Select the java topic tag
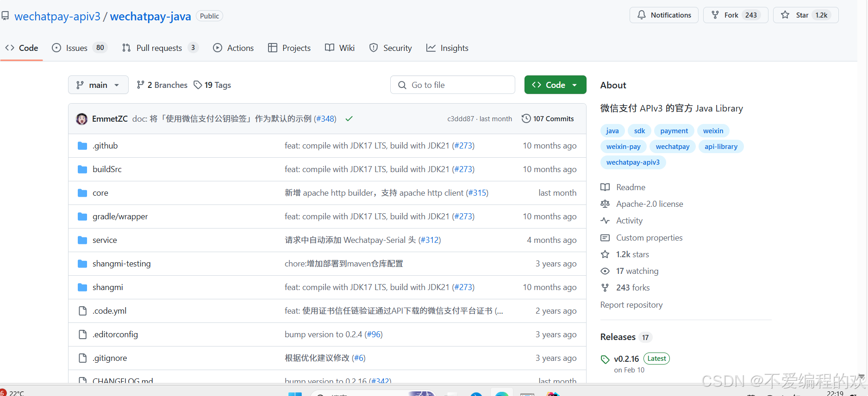Viewport: 868px width, 396px height. [612, 131]
